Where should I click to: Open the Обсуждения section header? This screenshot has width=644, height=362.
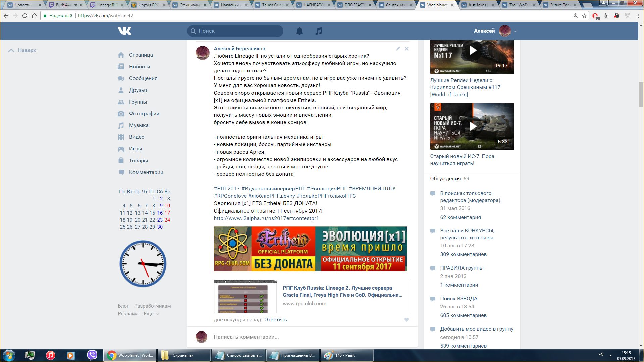click(x=445, y=179)
